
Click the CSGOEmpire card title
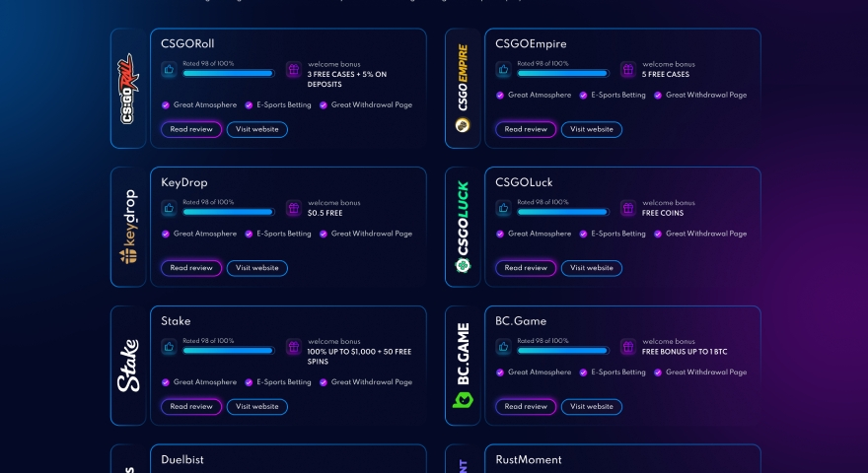point(531,43)
